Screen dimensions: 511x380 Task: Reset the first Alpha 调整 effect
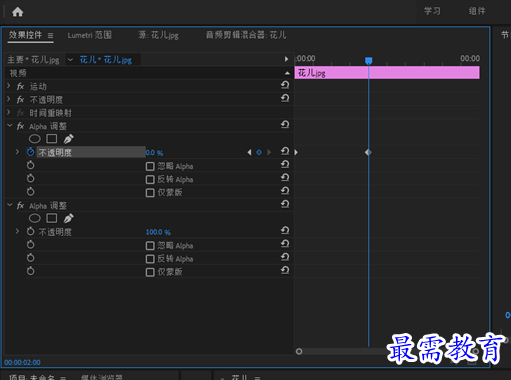click(285, 125)
